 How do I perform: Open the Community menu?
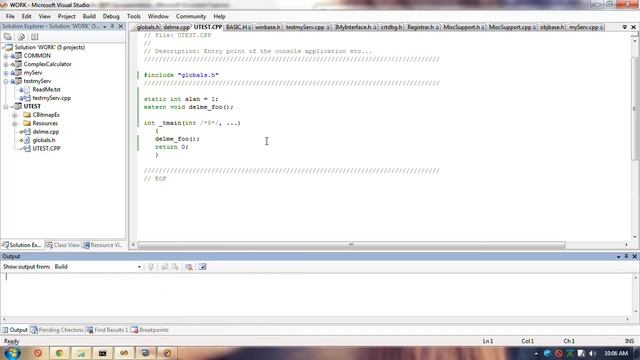pyautogui.click(x=191, y=16)
